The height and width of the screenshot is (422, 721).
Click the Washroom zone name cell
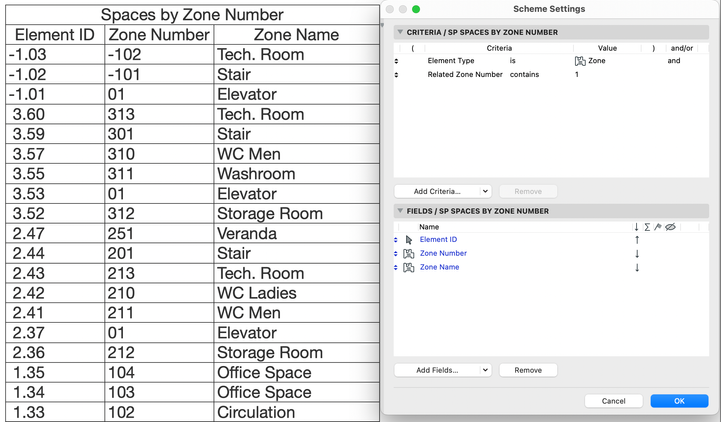(x=296, y=174)
